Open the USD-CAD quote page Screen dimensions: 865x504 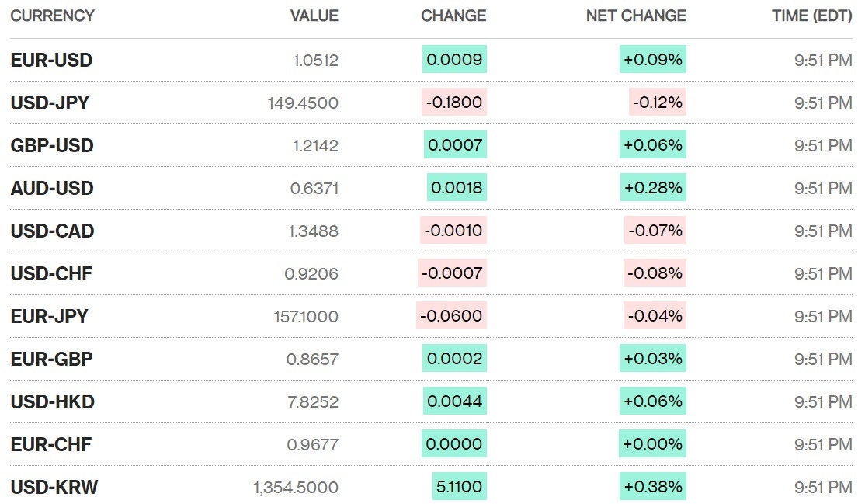(52, 231)
